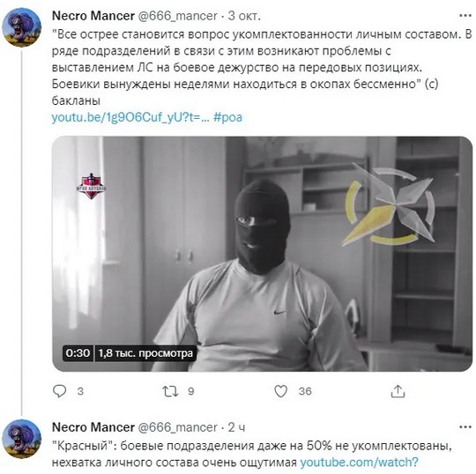Open the 3 окт. timestamp
Image resolution: width=476 pixels, height=474 pixels.
tap(244, 16)
